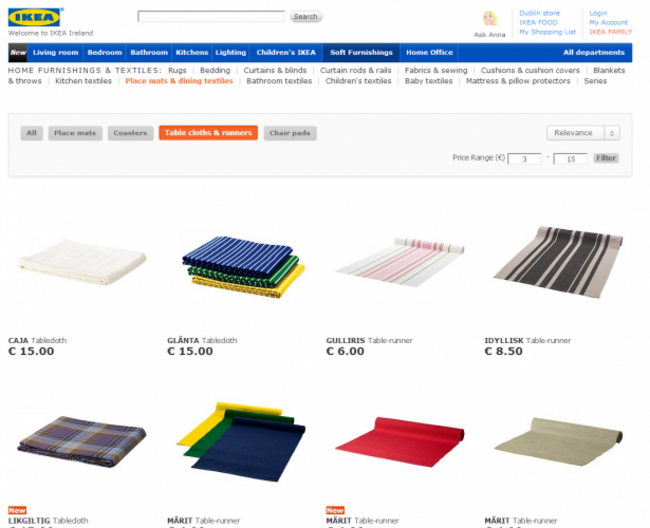Open the Dublin store link
Viewport: 650px width, 528px height.
[x=539, y=13]
